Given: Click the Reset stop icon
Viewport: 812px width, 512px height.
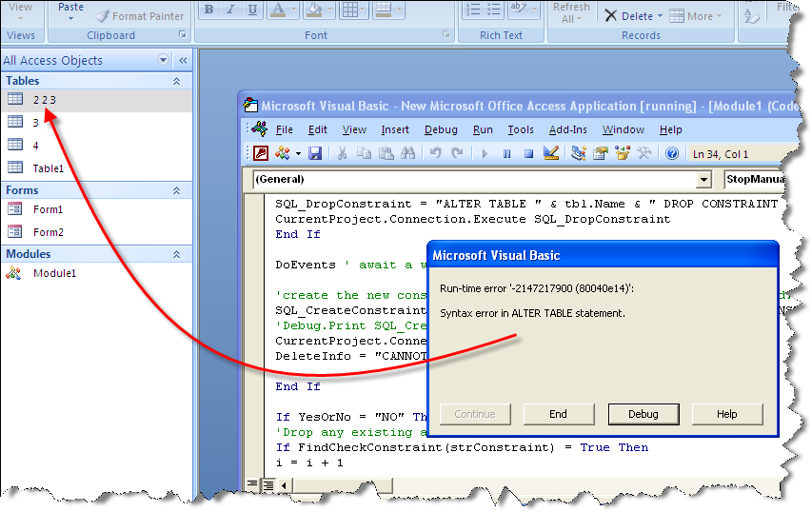Looking at the screenshot, I should pyautogui.click(x=528, y=154).
